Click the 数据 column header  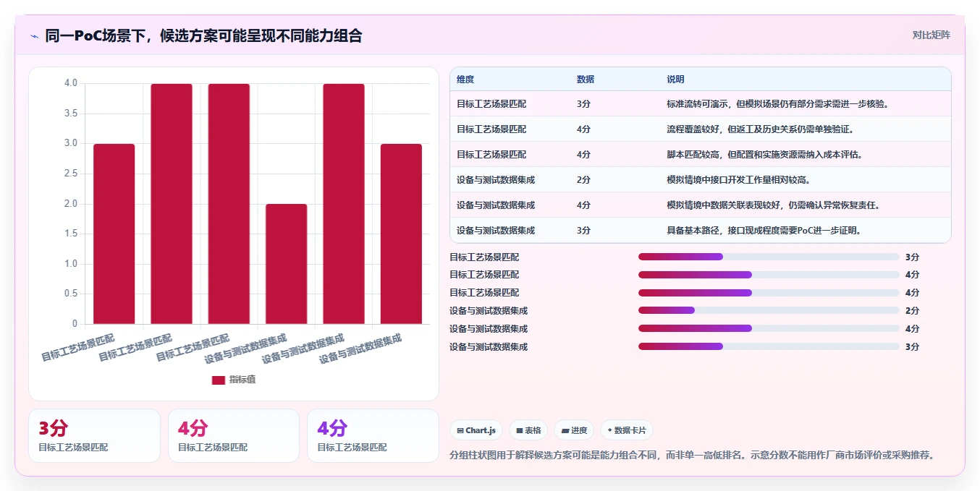click(586, 80)
